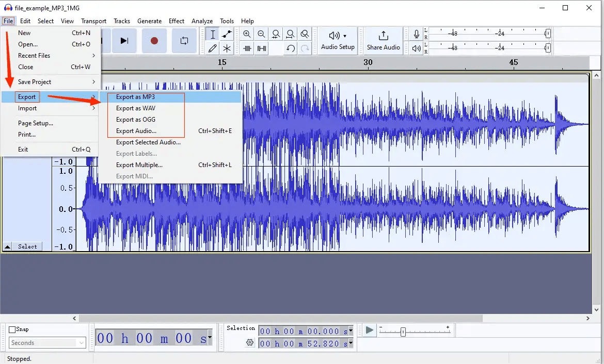This screenshot has height=364, width=604.
Task: Click the Selection toolbar settings gear
Action: click(250, 342)
